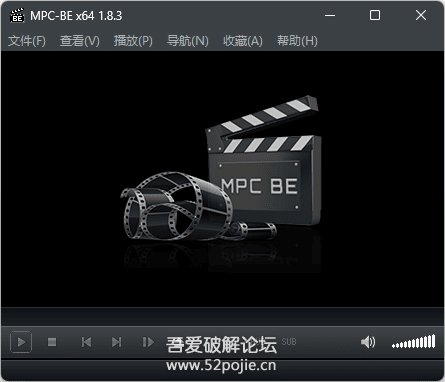Open the 导航(N) menu

(188, 41)
